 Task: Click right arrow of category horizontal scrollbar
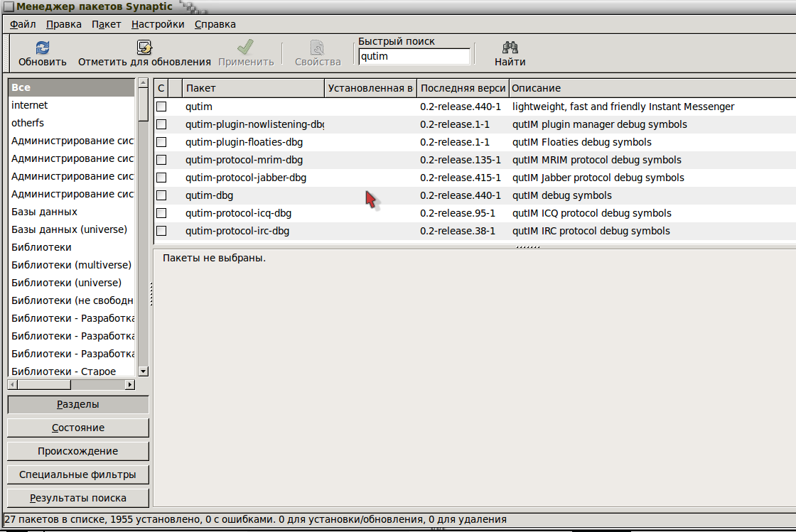tap(129, 384)
